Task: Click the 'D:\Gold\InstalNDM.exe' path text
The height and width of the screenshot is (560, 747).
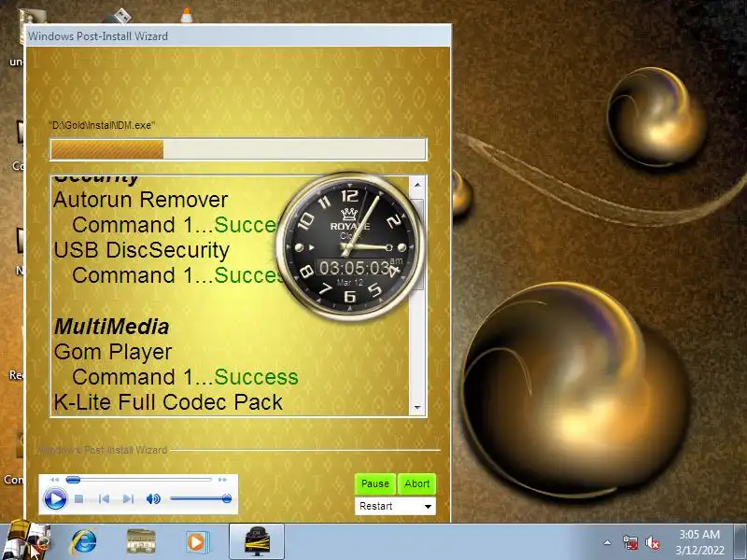Action: [102, 125]
